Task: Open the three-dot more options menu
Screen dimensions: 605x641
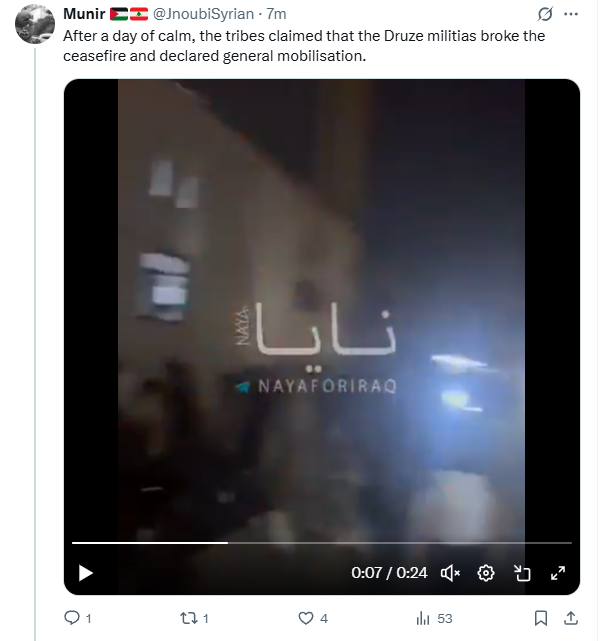Action: 571,14
